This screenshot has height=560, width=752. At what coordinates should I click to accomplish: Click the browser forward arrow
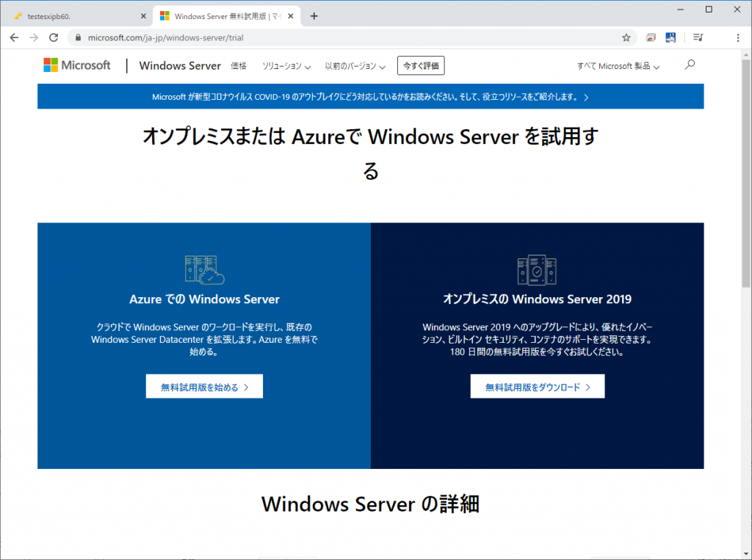point(34,37)
